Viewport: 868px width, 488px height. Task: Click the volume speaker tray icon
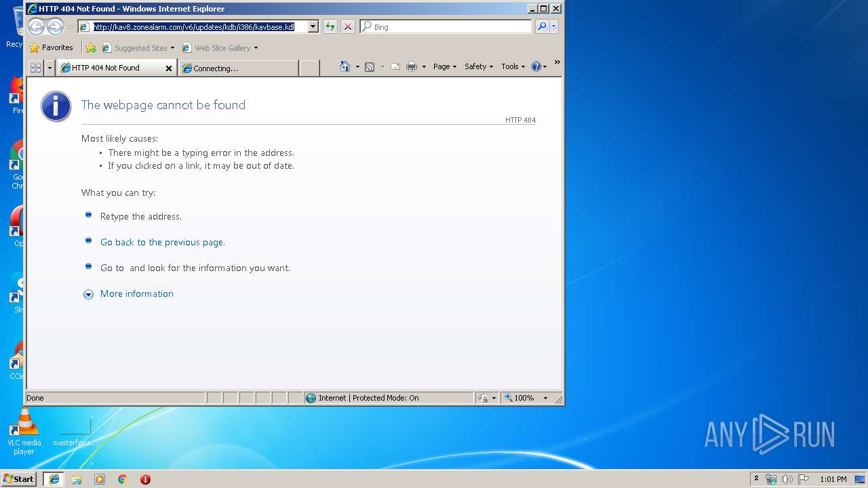tap(787, 479)
